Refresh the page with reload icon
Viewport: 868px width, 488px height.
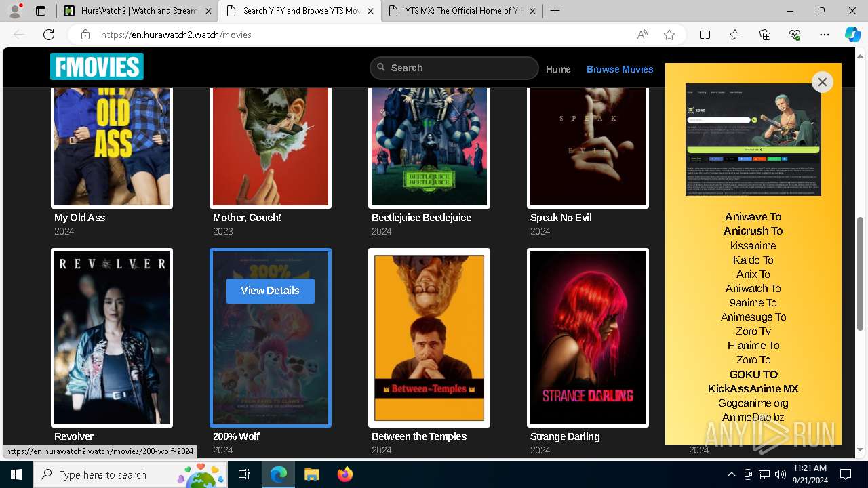click(49, 35)
